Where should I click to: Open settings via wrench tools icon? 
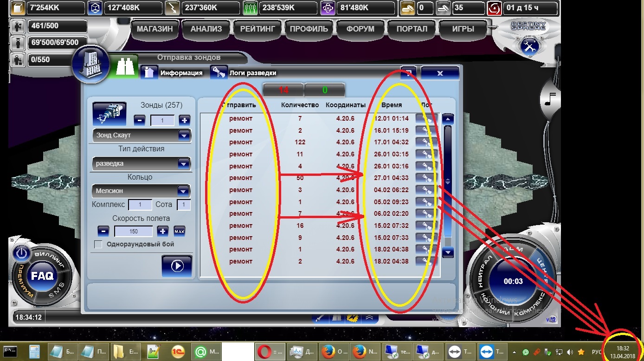[529, 45]
